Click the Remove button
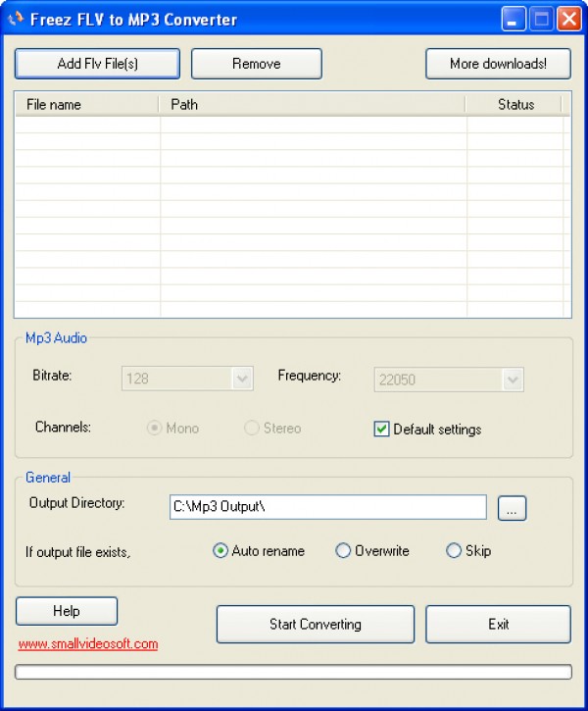The image size is (588, 711). tap(257, 64)
